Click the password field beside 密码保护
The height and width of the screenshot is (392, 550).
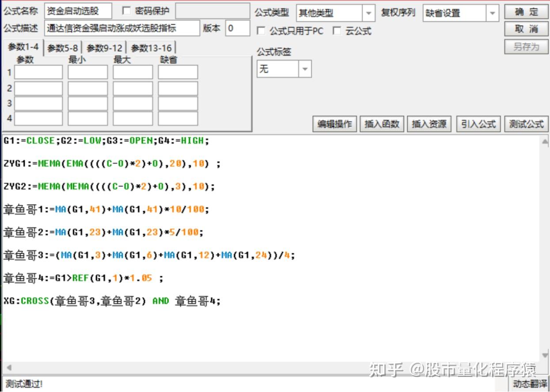(212, 11)
